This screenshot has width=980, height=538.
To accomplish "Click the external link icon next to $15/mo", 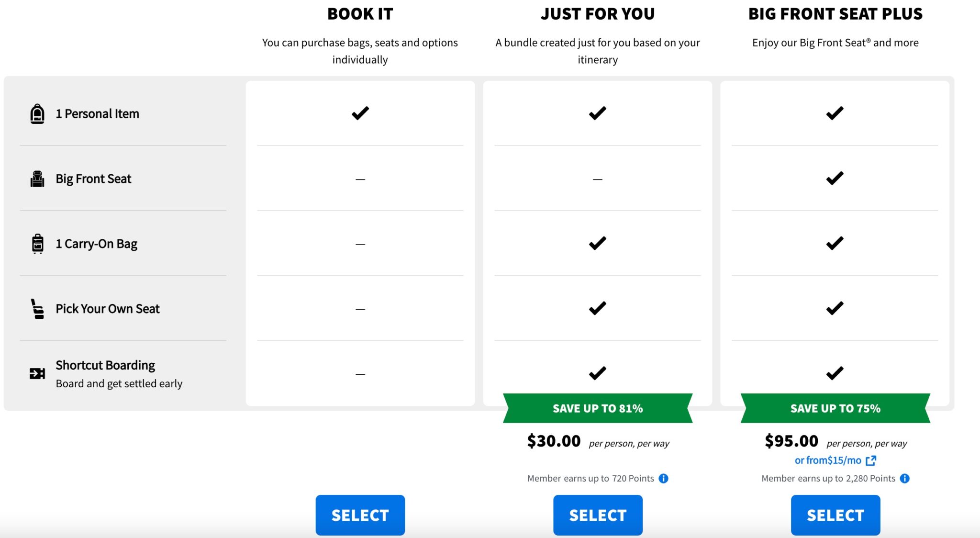I will [871, 460].
